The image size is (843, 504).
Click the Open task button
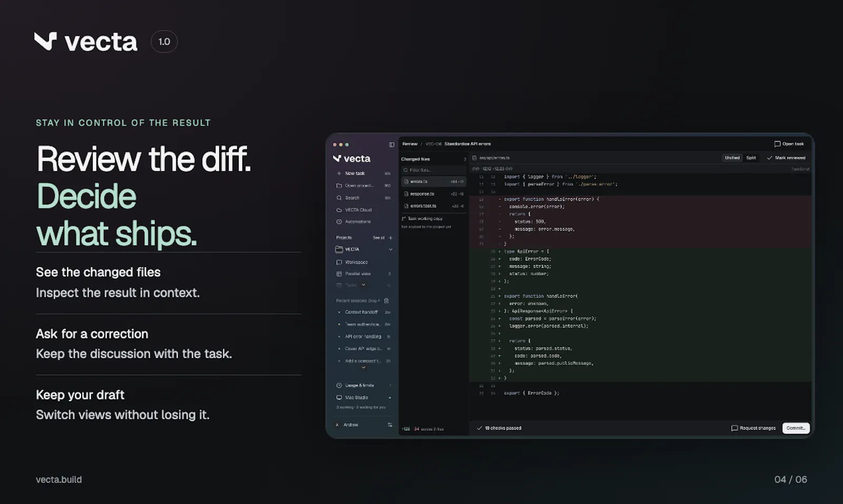tap(789, 144)
